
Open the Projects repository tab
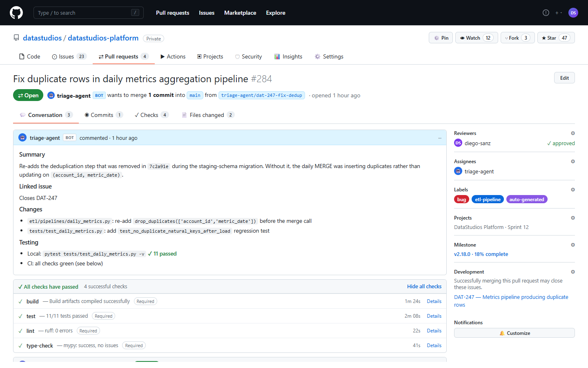pos(210,56)
